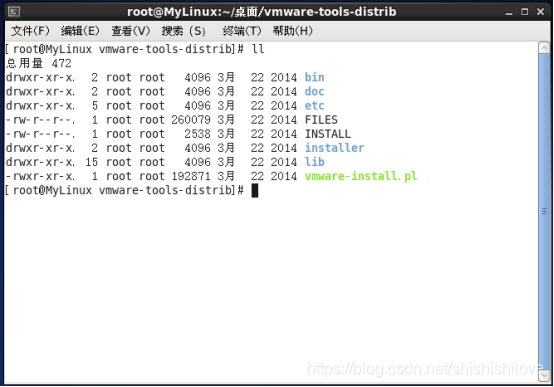554x387 pixels.
Task: Click the cursor at last prompt
Action: (x=255, y=190)
